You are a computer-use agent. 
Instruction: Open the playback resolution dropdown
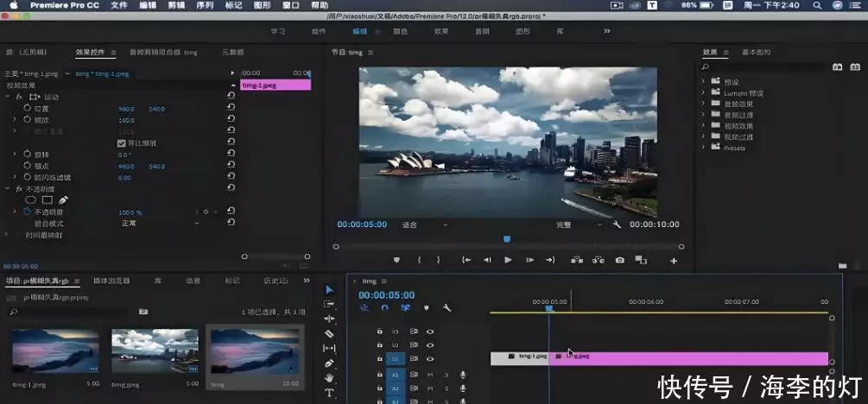[579, 224]
